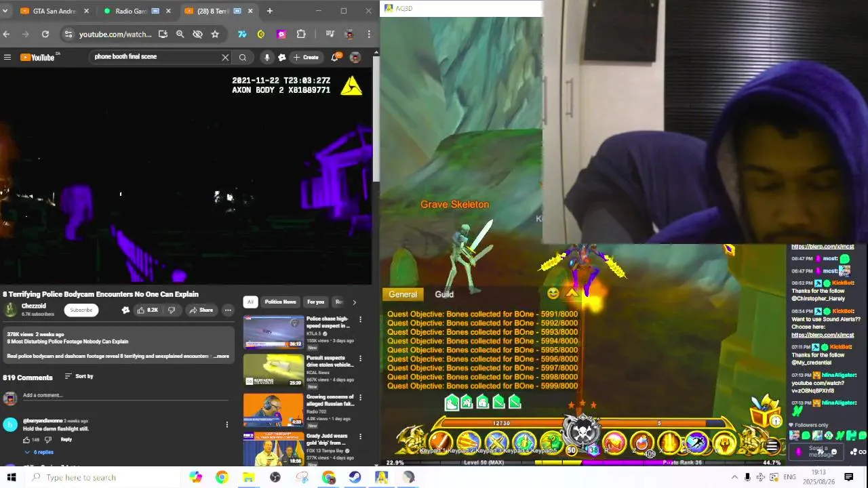868x488 pixels.
Task: Open Chrome tab search dropdown arrow
Action: (x=6, y=11)
